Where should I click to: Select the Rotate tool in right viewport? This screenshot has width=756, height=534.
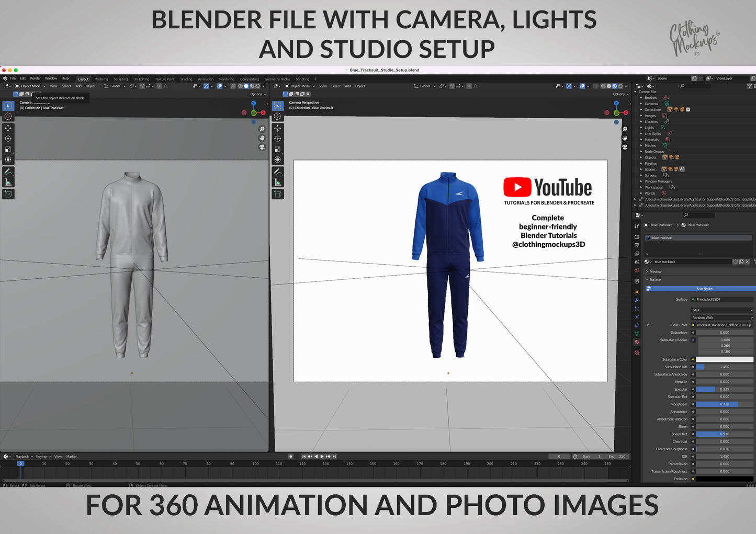coord(278,139)
